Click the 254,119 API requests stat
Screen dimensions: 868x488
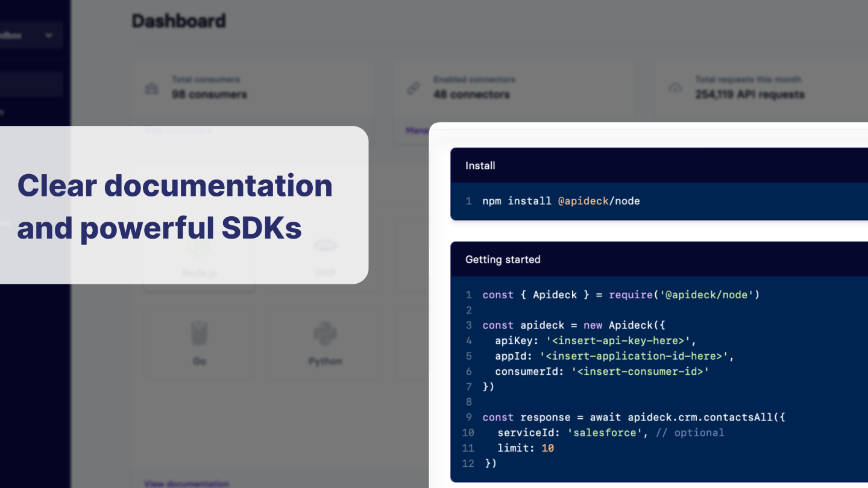[749, 95]
